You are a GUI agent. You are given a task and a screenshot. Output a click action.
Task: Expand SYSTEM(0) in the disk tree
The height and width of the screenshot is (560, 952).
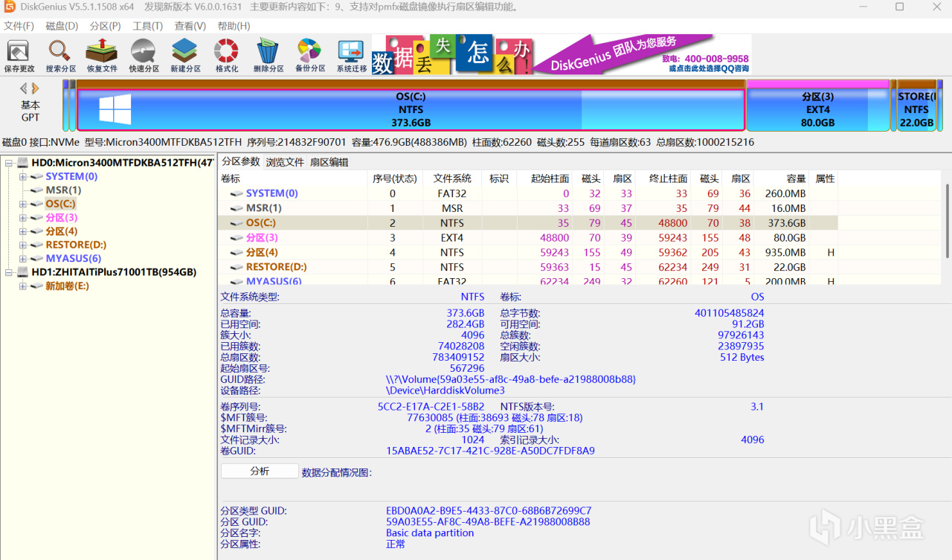[23, 176]
